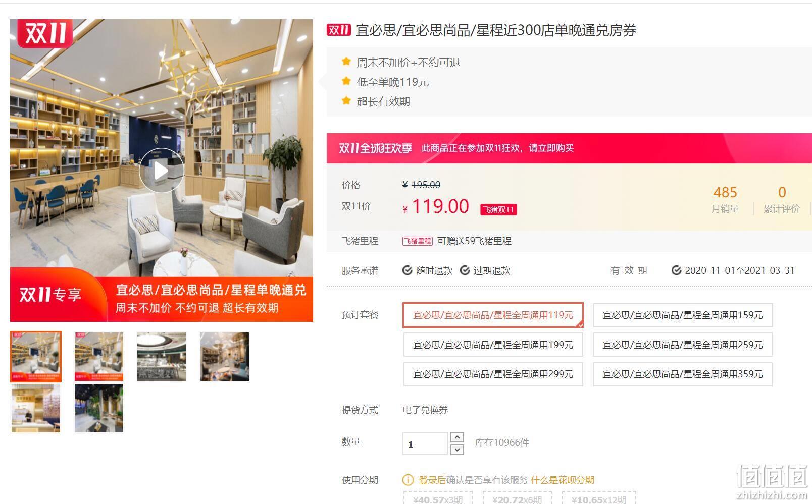812x504 pixels.
Task: Click inside the quantity input field
Action: coord(425,444)
